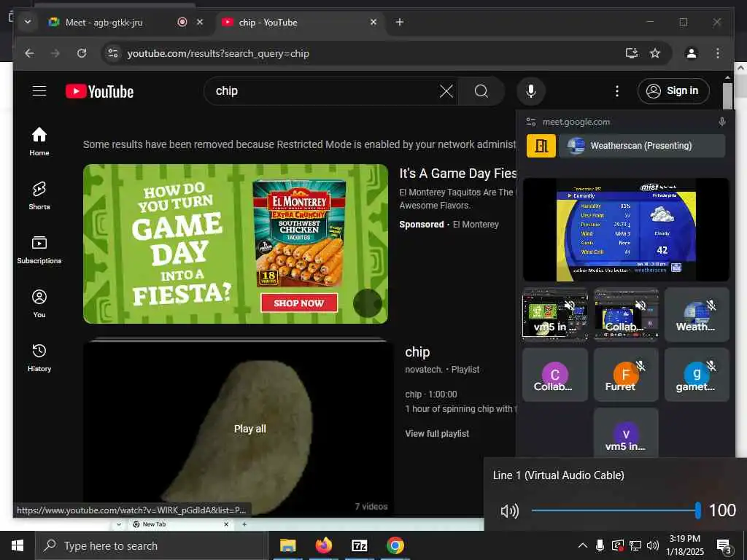The image size is (747, 560).
Task: Click the Meet tab recording indicator
Action: tap(182, 22)
